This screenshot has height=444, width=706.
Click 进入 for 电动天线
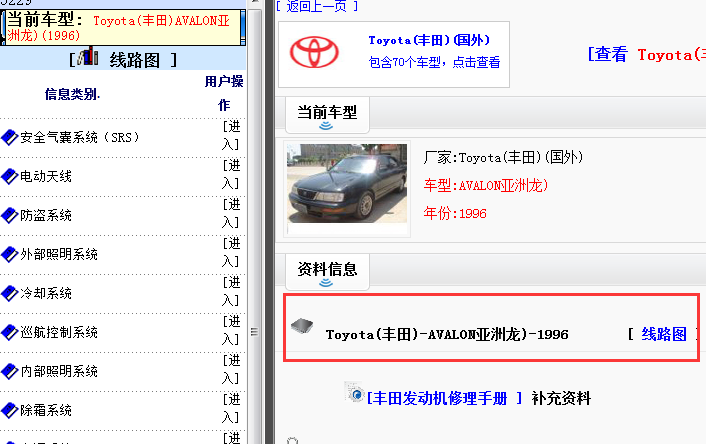(x=231, y=174)
